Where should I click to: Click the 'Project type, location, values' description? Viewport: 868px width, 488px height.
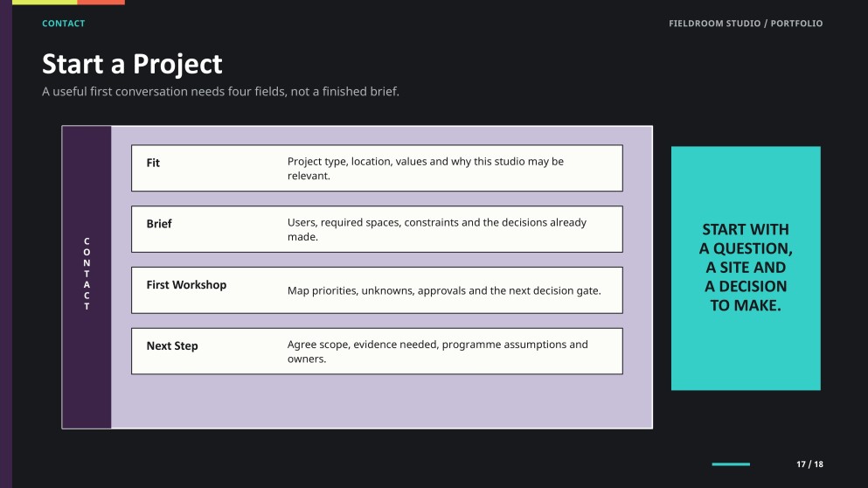coord(425,169)
